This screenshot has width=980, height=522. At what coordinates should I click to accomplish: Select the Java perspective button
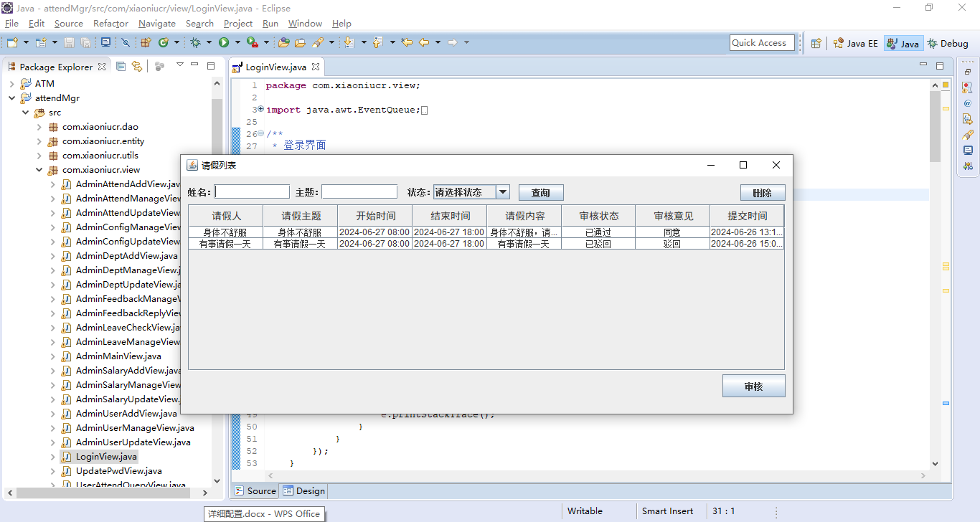click(x=903, y=43)
